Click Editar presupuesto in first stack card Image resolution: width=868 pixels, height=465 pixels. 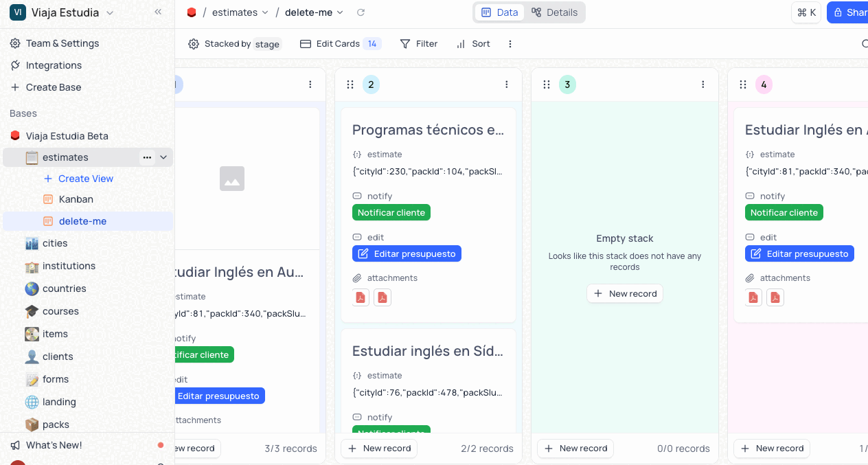coord(218,396)
